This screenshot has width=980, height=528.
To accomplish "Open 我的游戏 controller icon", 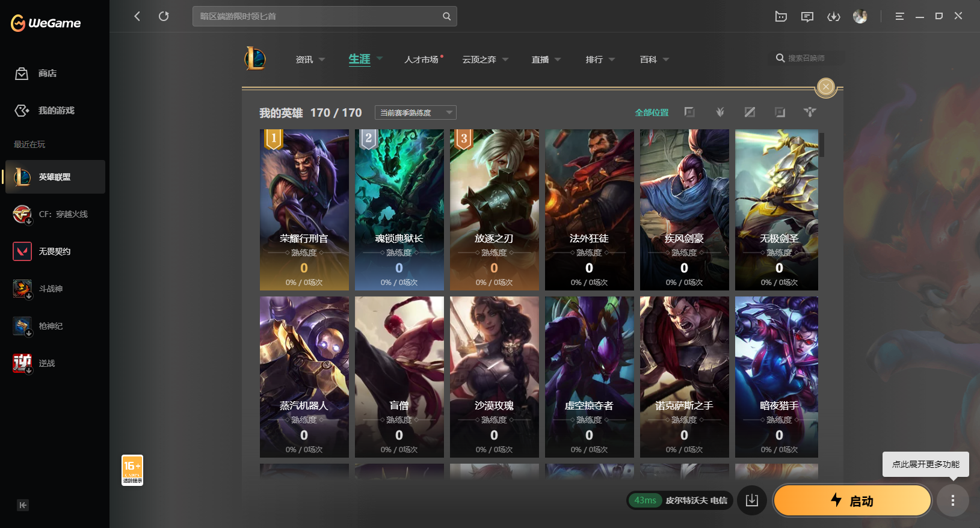I will (22, 111).
